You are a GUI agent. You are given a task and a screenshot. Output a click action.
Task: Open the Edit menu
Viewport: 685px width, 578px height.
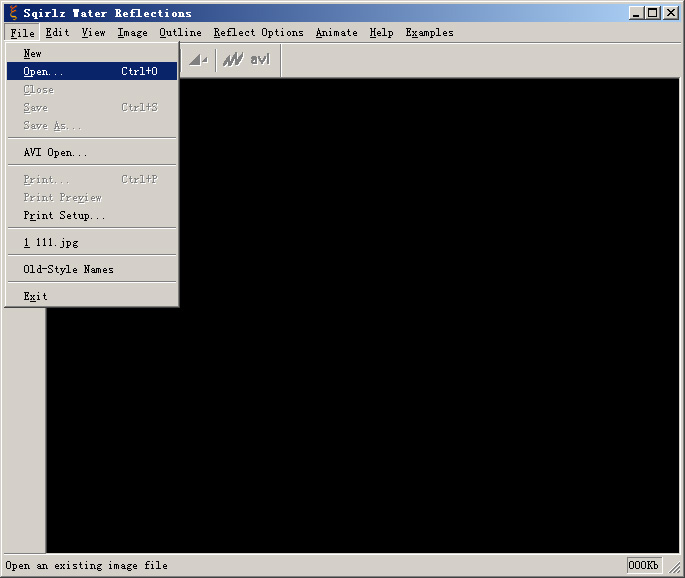57,33
